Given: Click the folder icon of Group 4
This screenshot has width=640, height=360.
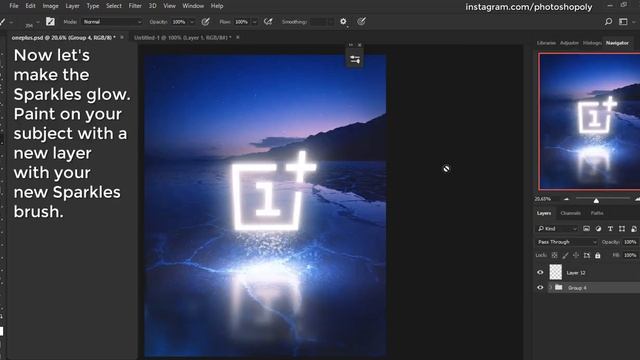Looking at the screenshot, I should pos(559,288).
